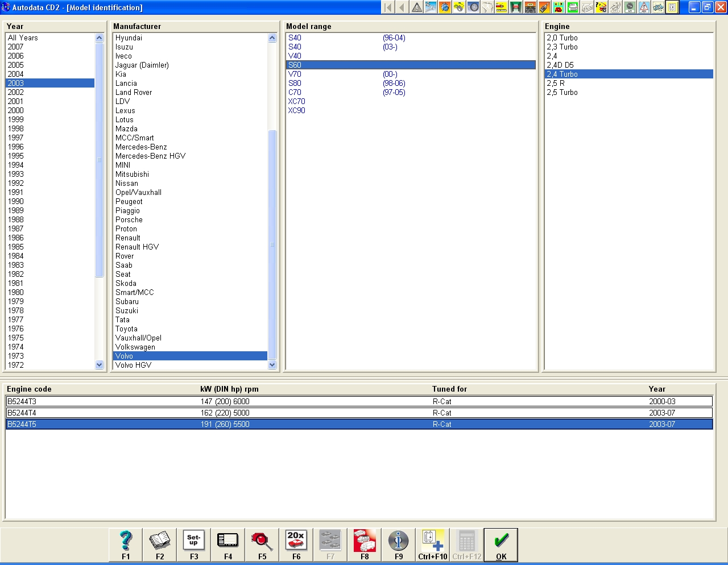Click the yellow question mark car icon

pos(601,7)
